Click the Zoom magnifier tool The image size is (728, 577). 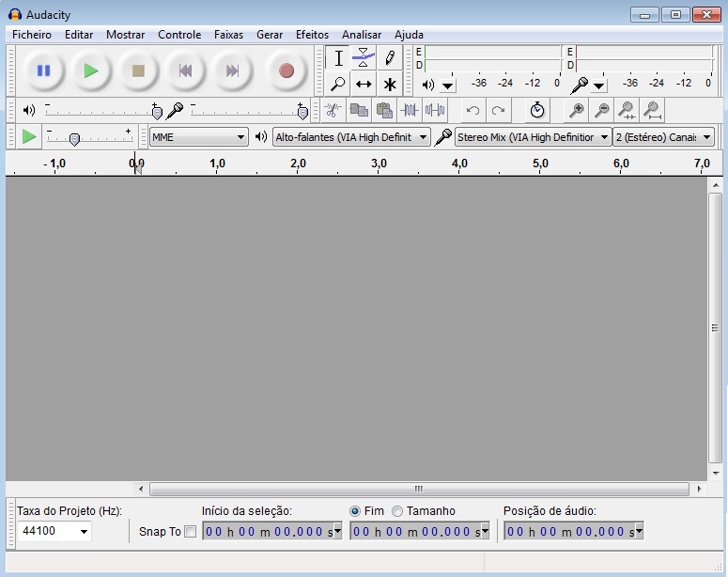338,84
